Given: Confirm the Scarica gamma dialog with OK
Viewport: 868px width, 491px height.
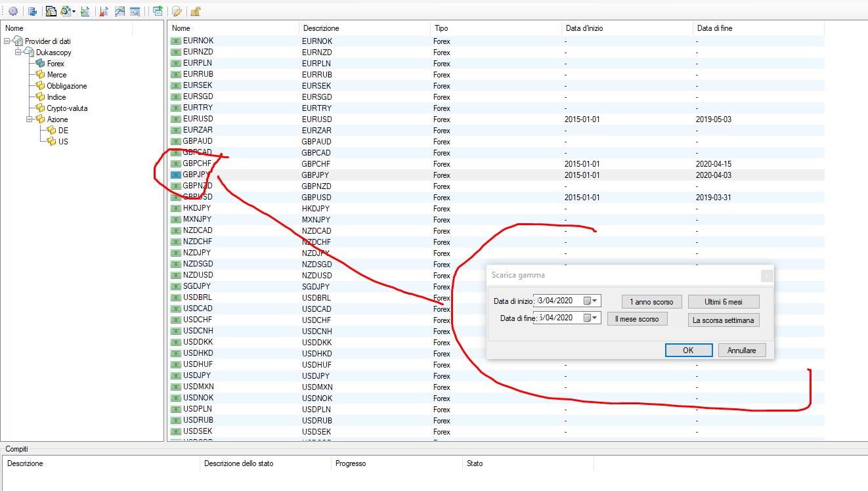Looking at the screenshot, I should click(x=688, y=351).
